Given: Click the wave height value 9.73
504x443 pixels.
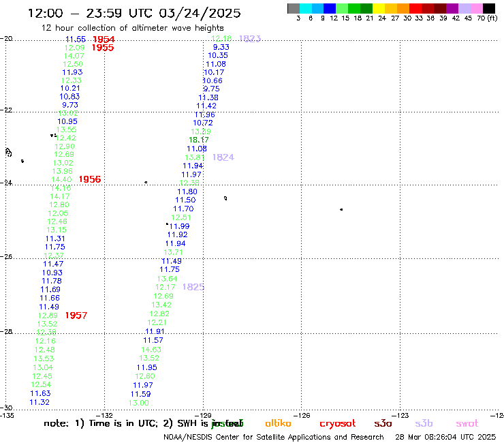Looking at the screenshot, I should [x=70, y=105].
